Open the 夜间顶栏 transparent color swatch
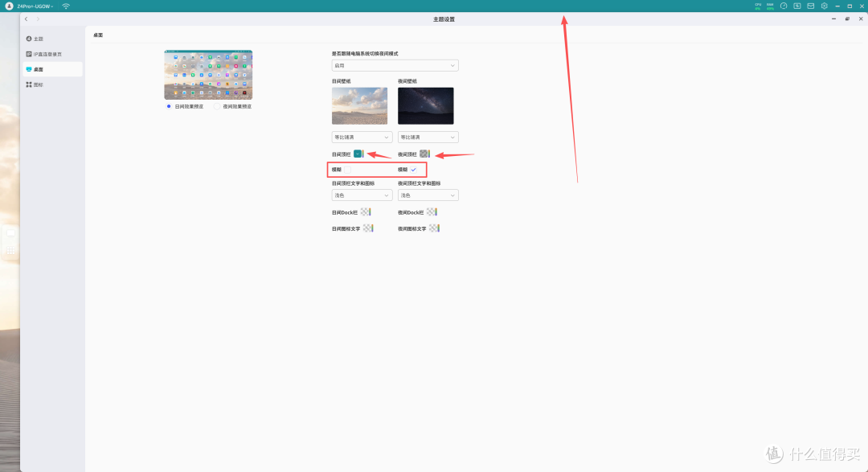 pos(424,154)
